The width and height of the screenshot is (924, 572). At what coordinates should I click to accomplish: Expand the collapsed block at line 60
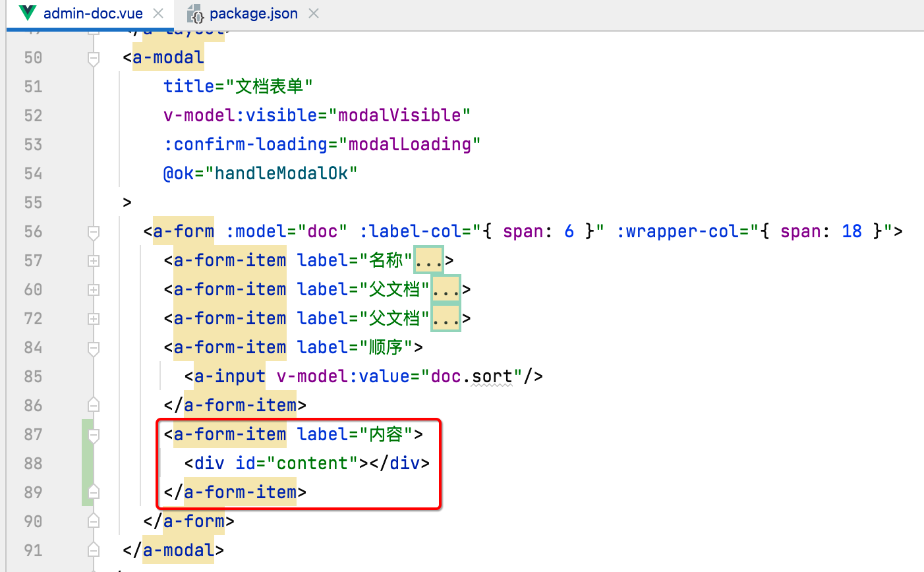click(x=93, y=289)
